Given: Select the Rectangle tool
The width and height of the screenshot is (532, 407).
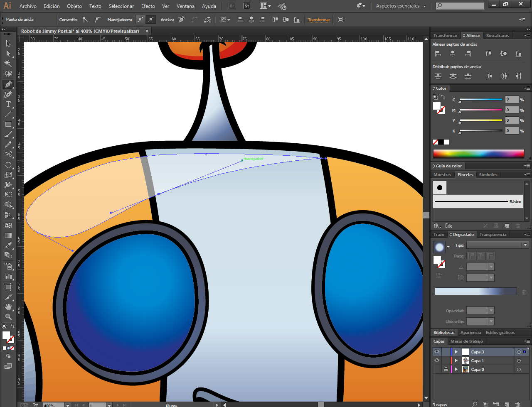Looking at the screenshot, I should pos(8,124).
